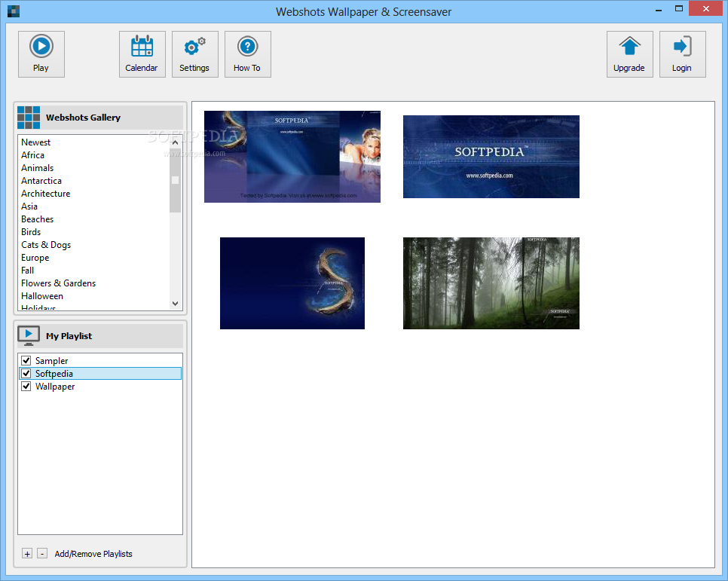Select the Asia gallery category

(29, 206)
